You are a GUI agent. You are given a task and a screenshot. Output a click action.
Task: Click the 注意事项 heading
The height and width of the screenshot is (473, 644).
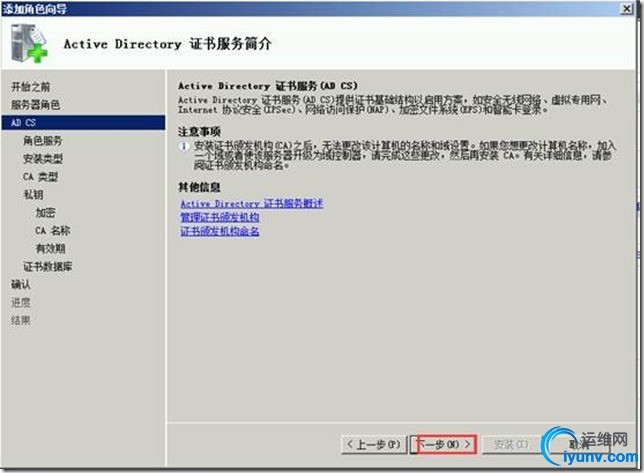coord(199,132)
